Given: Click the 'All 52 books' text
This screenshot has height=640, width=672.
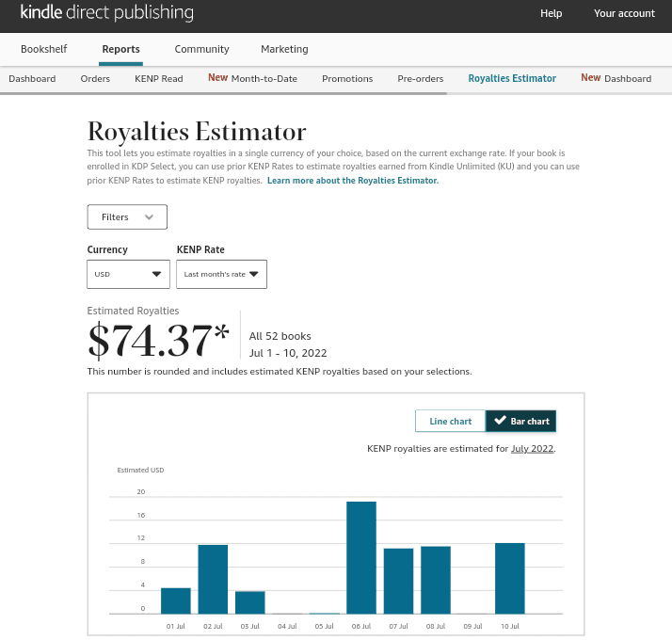Looking at the screenshot, I should [x=280, y=336].
